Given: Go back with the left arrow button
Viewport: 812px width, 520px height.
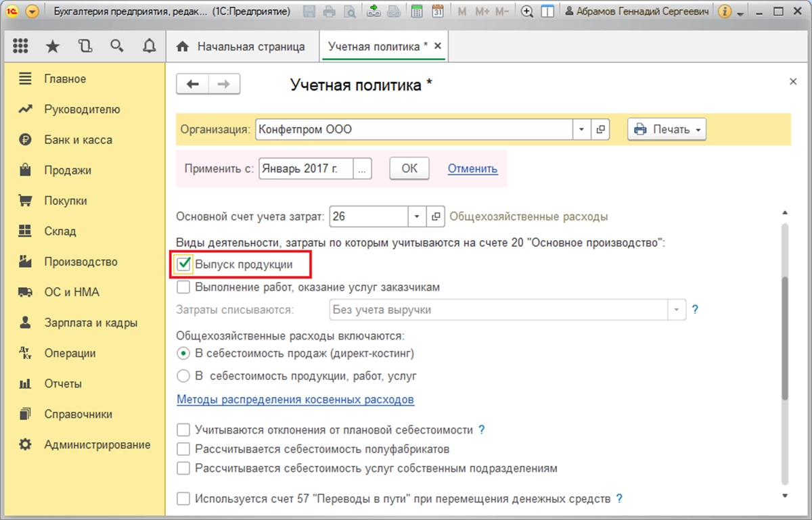Looking at the screenshot, I should 192,84.
